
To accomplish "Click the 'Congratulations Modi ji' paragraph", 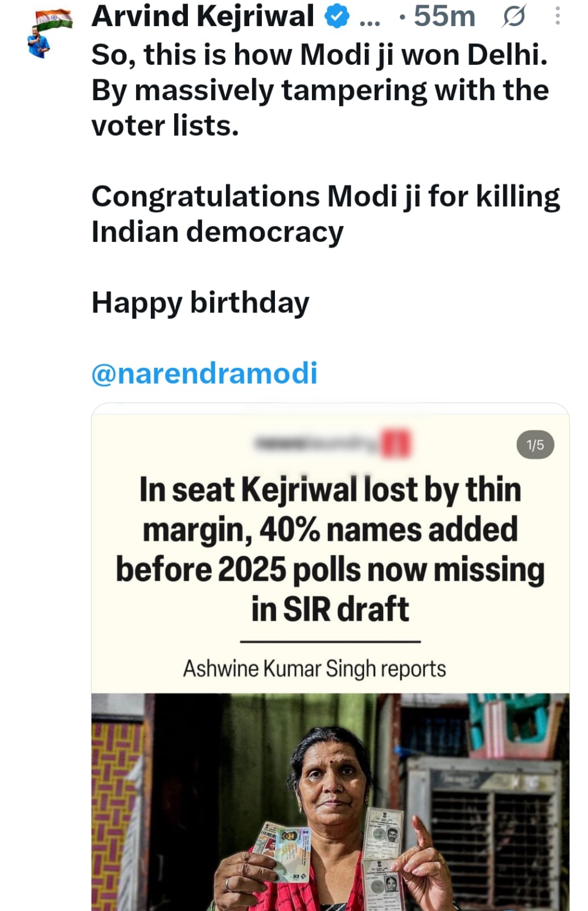I will click(326, 214).
